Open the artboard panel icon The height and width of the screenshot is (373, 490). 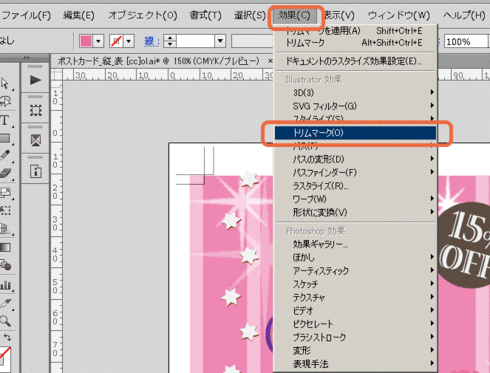tap(35, 110)
